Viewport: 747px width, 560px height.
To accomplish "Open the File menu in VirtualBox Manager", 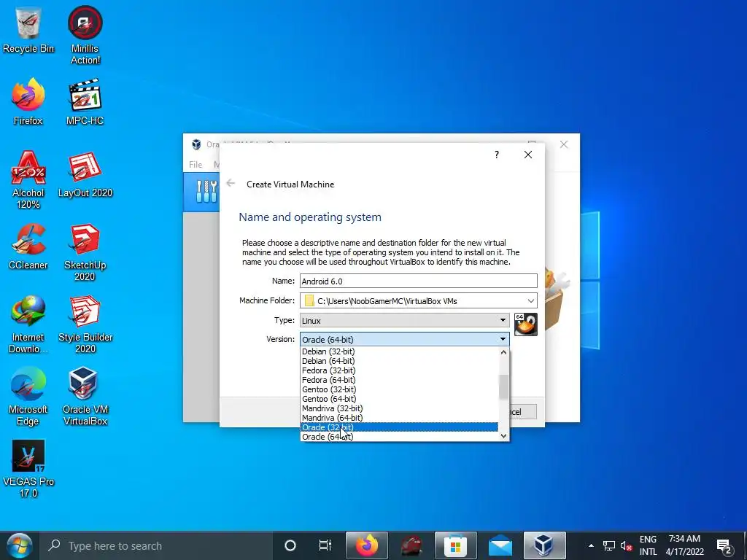I will click(196, 165).
